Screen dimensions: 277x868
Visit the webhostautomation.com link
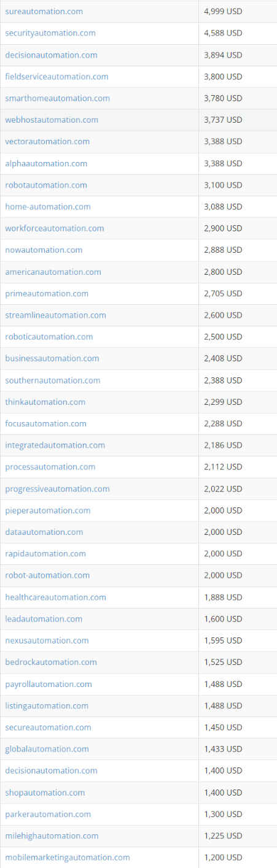[x=52, y=120]
